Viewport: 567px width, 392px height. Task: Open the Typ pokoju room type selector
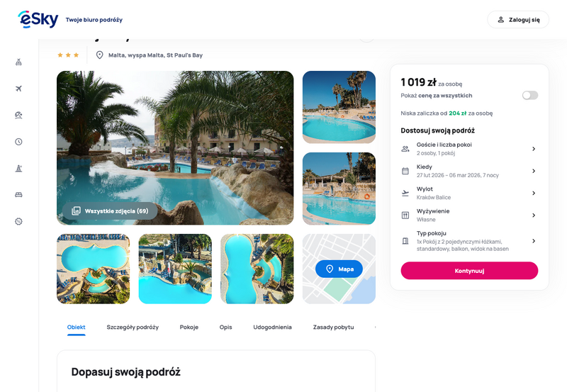(469, 241)
